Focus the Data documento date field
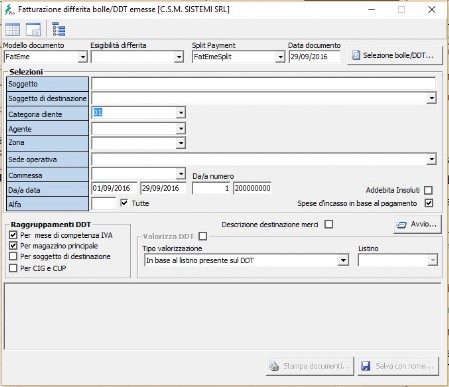 pos(315,57)
